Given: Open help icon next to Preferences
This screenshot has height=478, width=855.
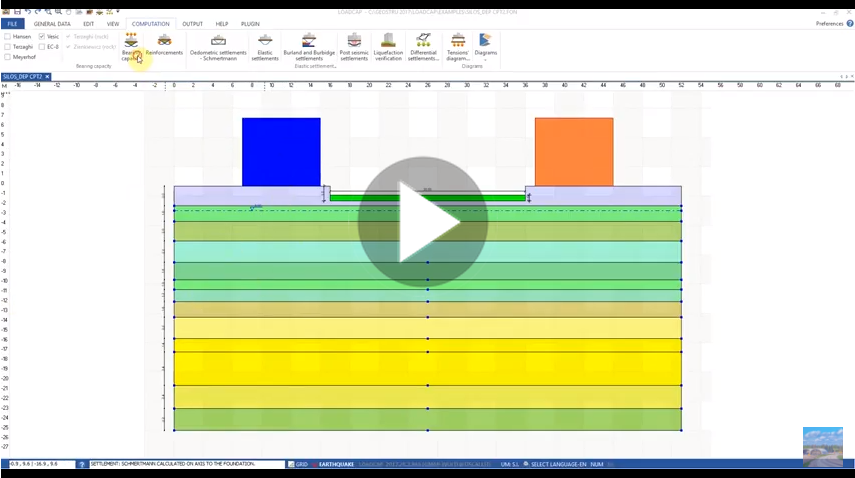Looking at the screenshot, I should [x=850, y=23].
